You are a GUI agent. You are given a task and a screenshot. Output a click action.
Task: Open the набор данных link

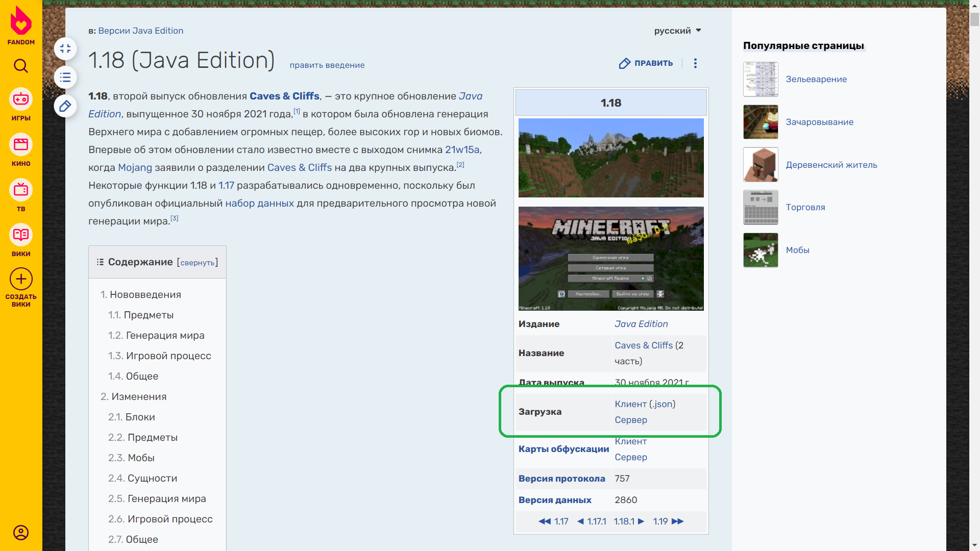click(x=259, y=203)
